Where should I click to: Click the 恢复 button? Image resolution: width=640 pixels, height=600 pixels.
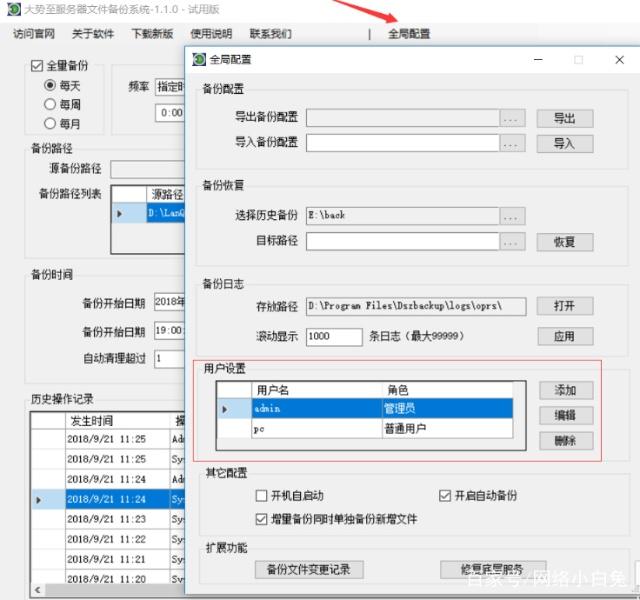click(x=565, y=242)
